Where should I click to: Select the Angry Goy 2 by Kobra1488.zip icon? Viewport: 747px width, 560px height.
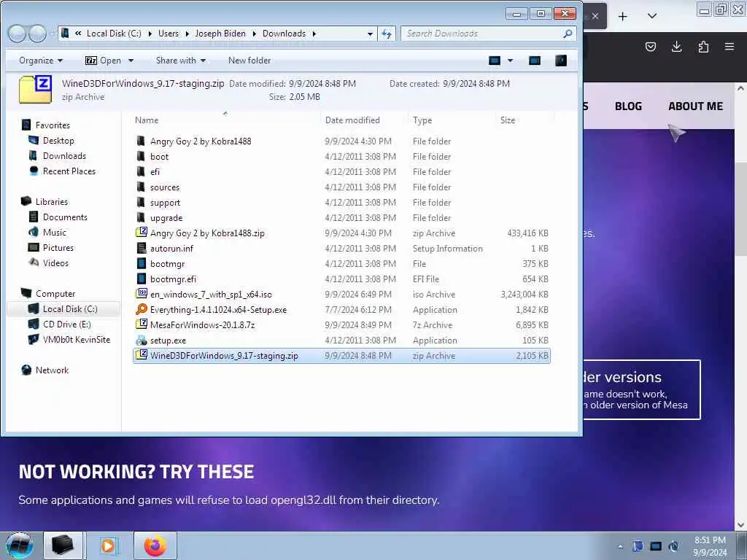click(x=142, y=233)
